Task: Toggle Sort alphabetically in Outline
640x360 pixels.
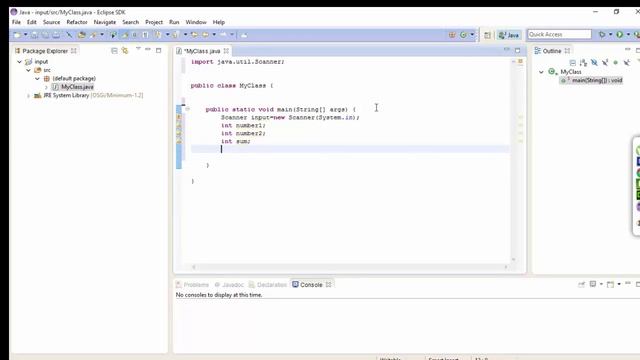Action: click(x=583, y=62)
